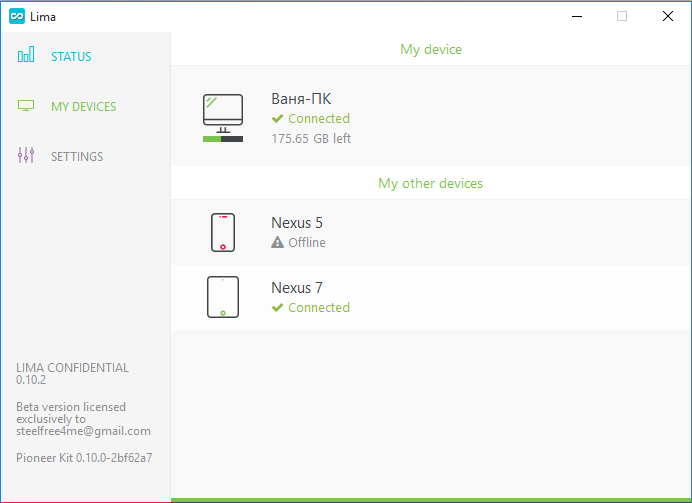Click the steelfree4me@gmail.com license email
The width and height of the screenshot is (692, 503).
coord(83,431)
